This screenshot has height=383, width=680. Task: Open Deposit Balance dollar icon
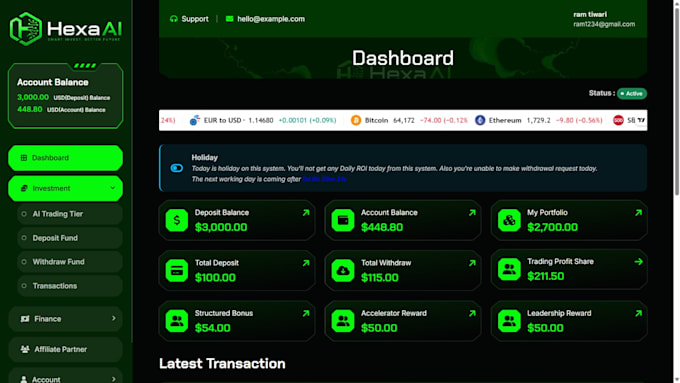click(x=177, y=220)
